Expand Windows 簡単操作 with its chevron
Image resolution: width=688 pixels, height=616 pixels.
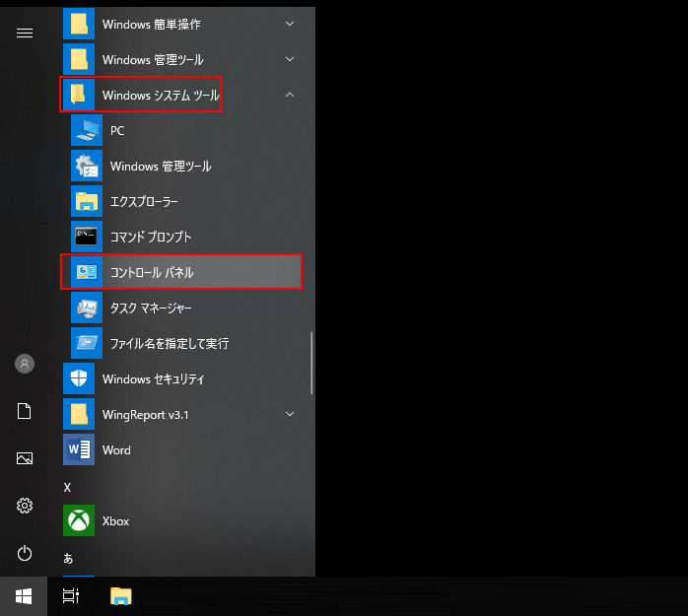290,24
